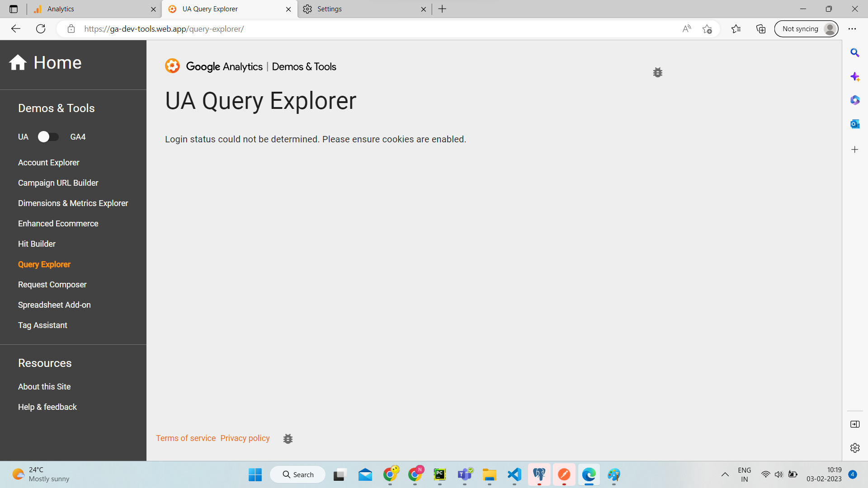Toggle the UA to GA4 switch
868x488 pixels.
tap(48, 137)
